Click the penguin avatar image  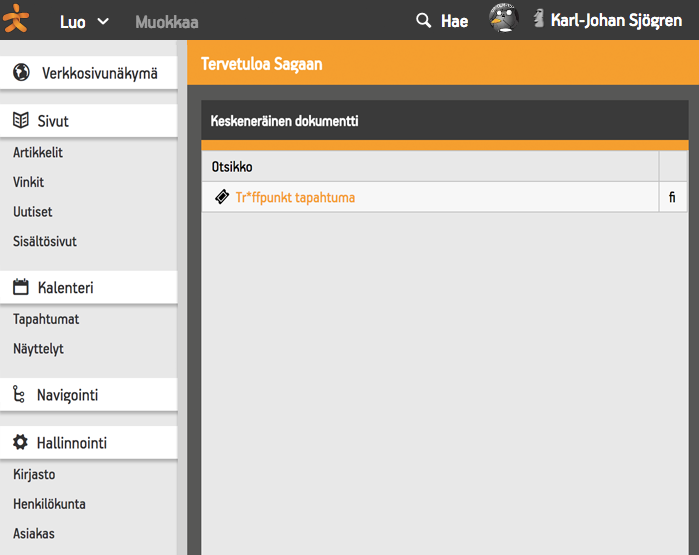click(x=504, y=18)
